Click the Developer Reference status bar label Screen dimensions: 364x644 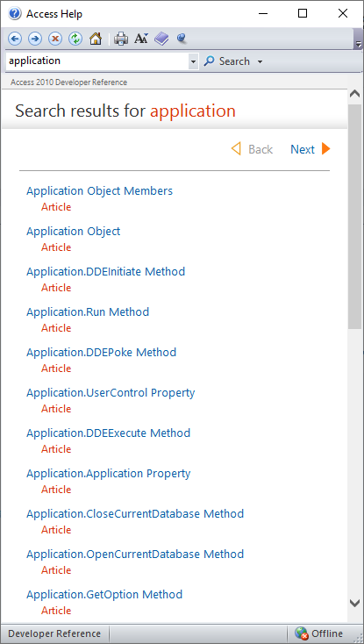(x=54, y=633)
